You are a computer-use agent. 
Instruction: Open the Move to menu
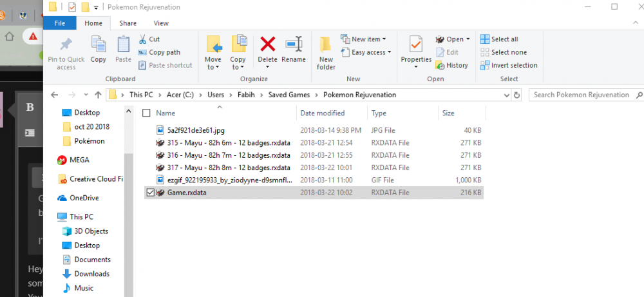pyautogui.click(x=213, y=53)
